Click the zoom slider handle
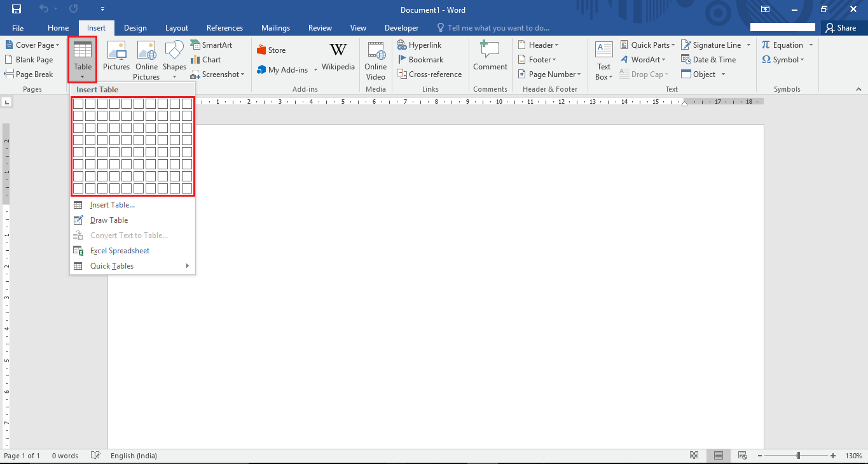This screenshot has width=868, height=464. (x=799, y=456)
